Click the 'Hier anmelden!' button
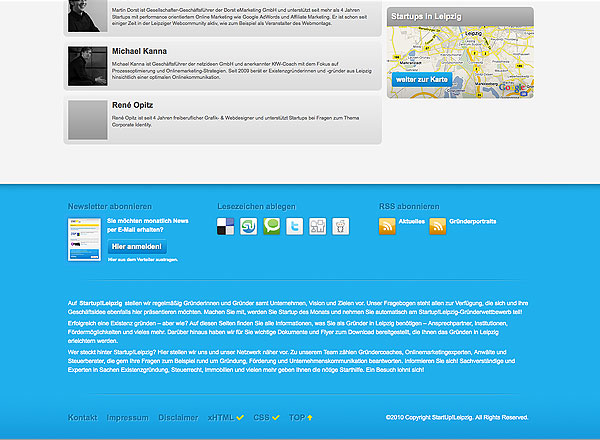 point(137,247)
